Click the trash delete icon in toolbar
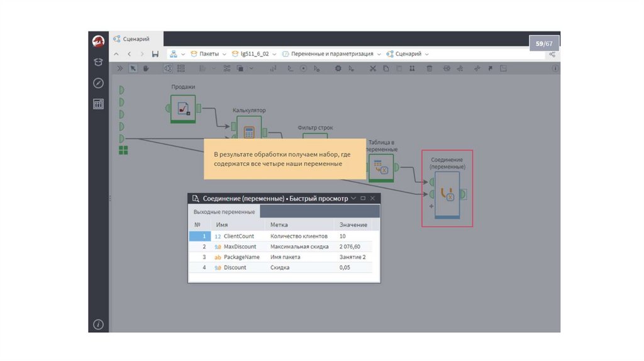This screenshot has height=361, width=644. [x=429, y=69]
